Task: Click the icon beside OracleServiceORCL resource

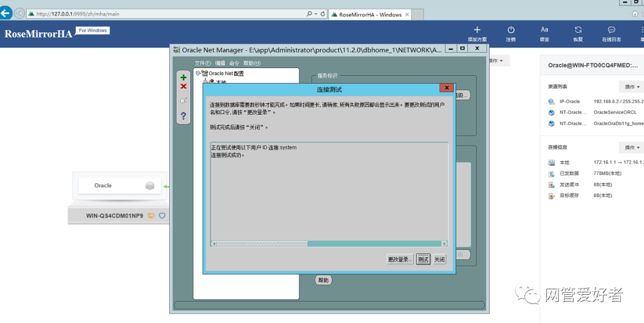Action: [x=551, y=112]
